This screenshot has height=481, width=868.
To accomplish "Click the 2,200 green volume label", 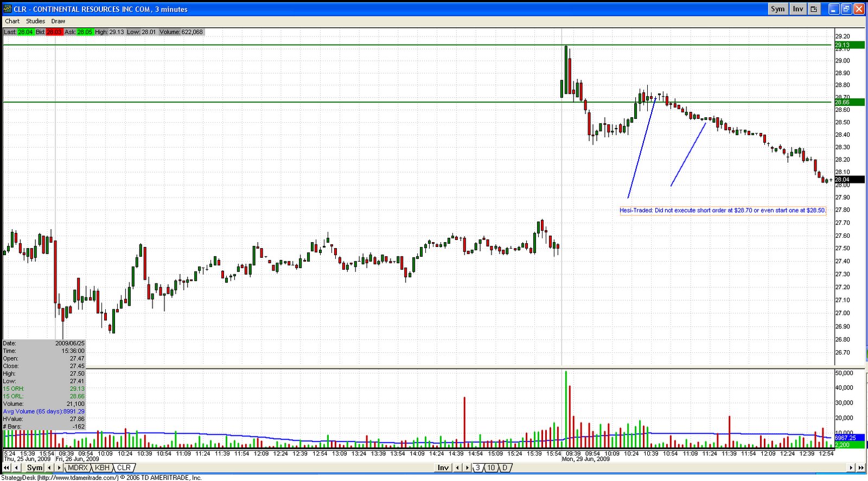I will point(850,445).
